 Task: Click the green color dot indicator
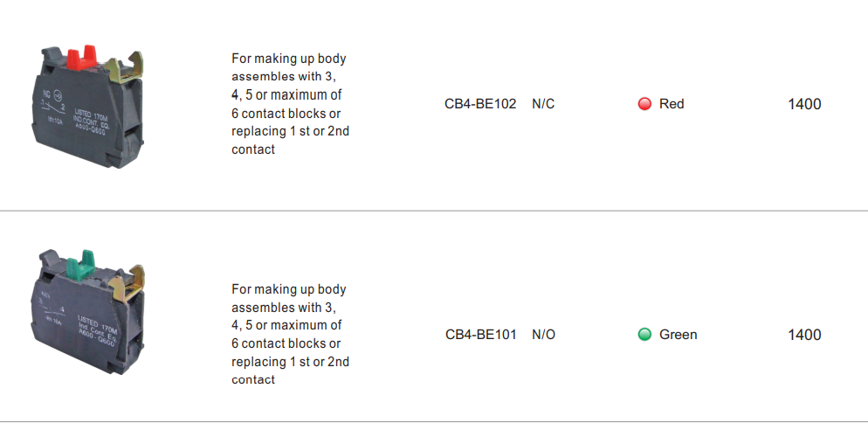pos(645,335)
